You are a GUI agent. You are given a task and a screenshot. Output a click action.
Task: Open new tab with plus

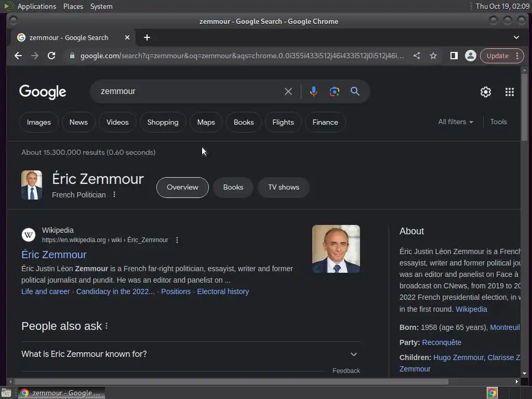click(x=147, y=37)
